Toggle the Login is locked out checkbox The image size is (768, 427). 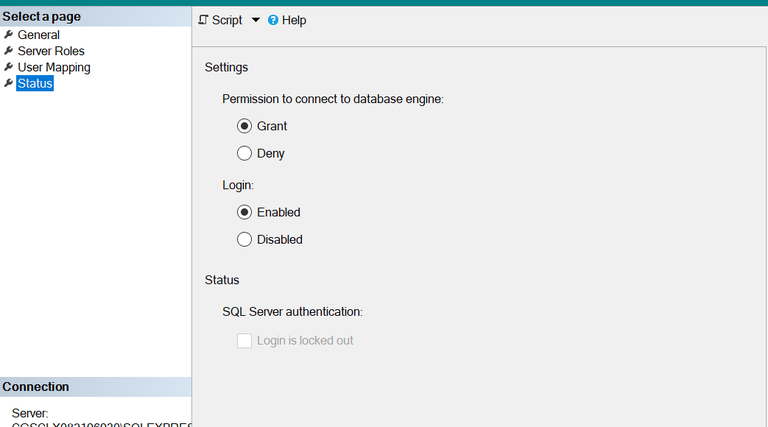(244, 341)
